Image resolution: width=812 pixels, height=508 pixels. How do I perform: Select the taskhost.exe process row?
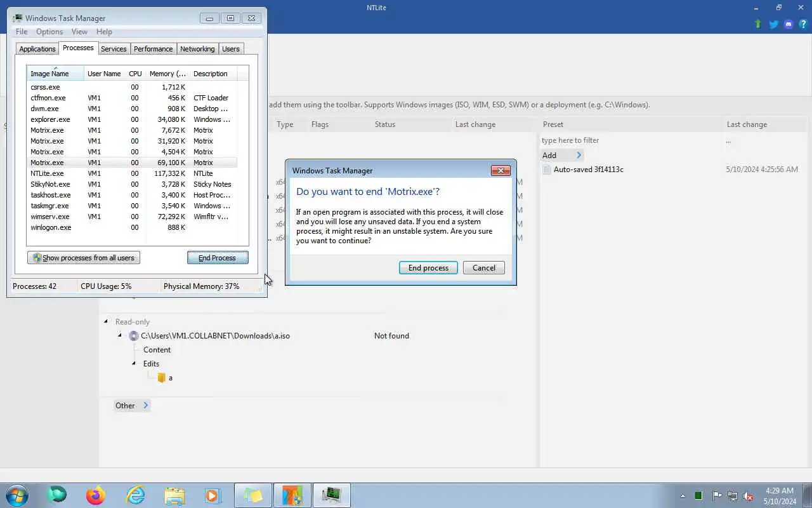[x=132, y=195]
